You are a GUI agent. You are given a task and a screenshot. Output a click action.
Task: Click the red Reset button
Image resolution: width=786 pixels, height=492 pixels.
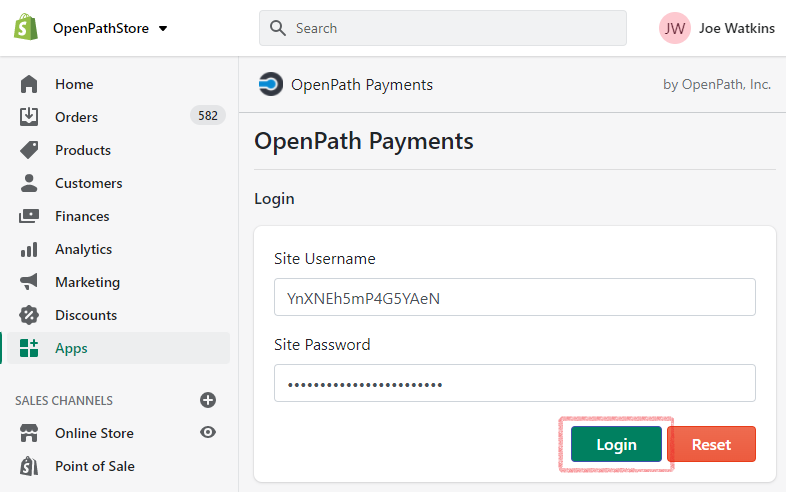[x=711, y=444]
